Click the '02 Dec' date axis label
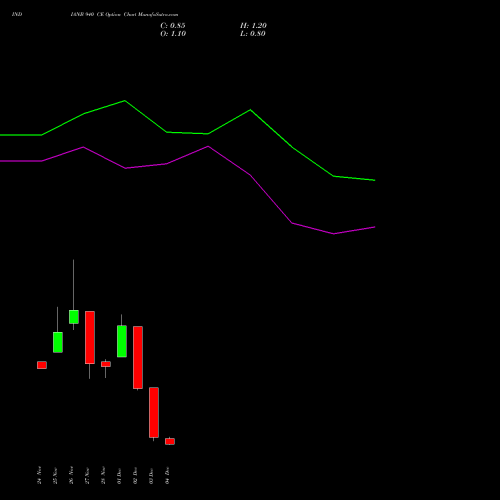500x500 pixels. (136, 476)
